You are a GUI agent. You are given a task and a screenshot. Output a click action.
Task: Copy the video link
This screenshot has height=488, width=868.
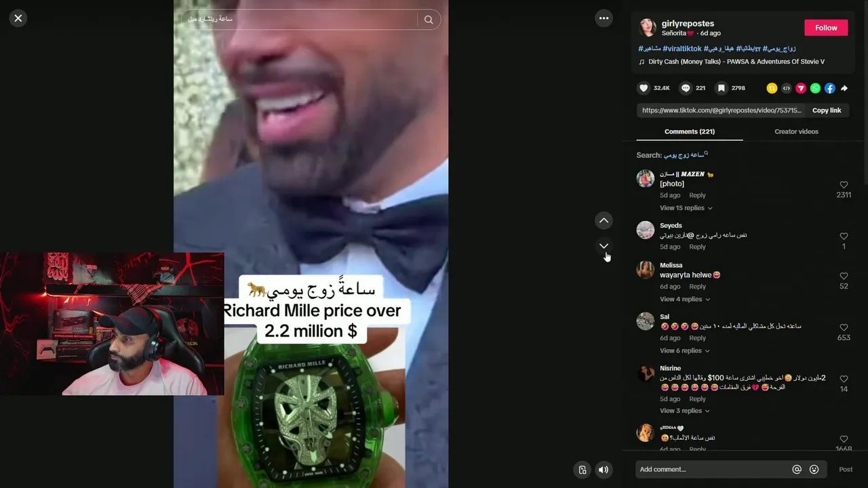pyautogui.click(x=827, y=110)
